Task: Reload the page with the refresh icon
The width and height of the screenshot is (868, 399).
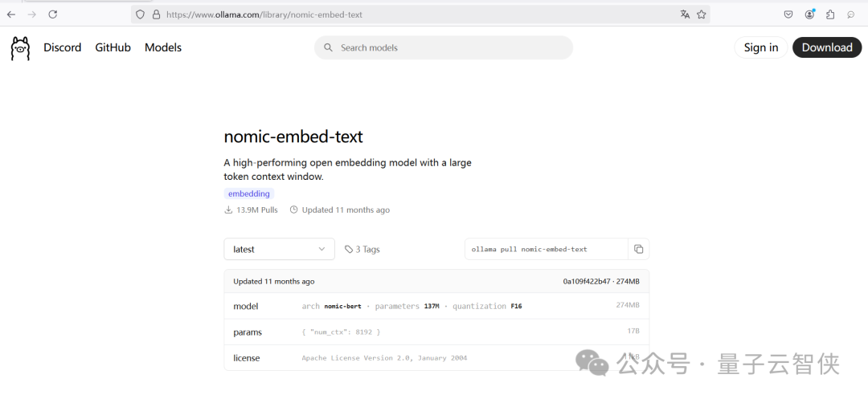Action: click(x=52, y=14)
